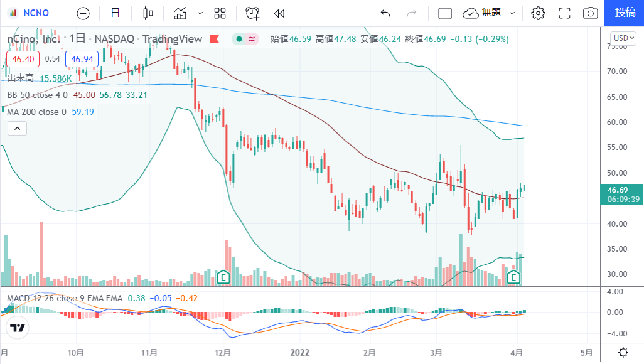
Task: Select the MACD 12 26 legend
Action: pyautogui.click(x=65, y=298)
